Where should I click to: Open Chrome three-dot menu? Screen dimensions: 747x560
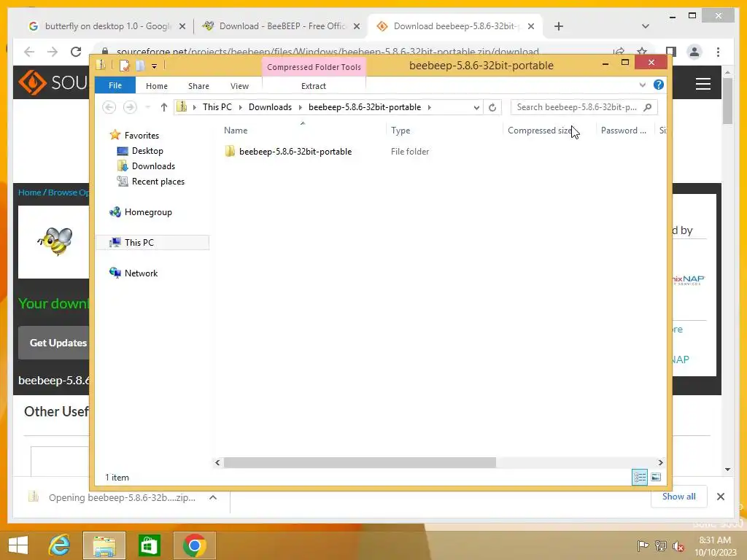coord(718,52)
